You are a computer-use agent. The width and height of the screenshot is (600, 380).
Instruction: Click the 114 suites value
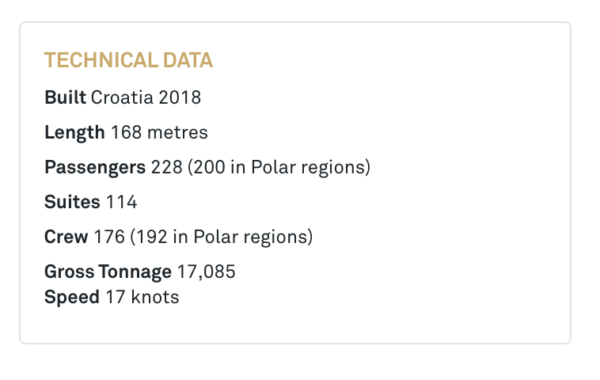click(121, 202)
